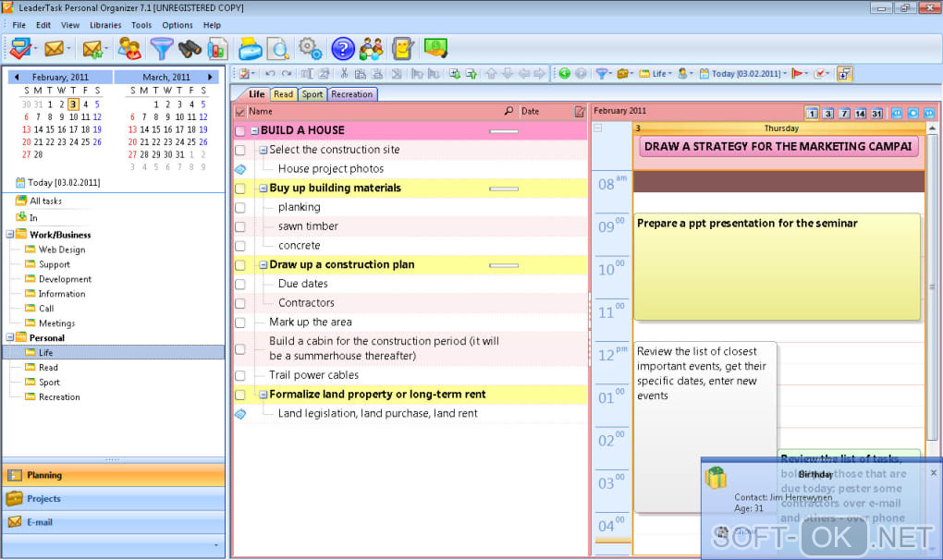
Task: Open the Today [03.02.2011] date dropdown
Action: (742, 73)
